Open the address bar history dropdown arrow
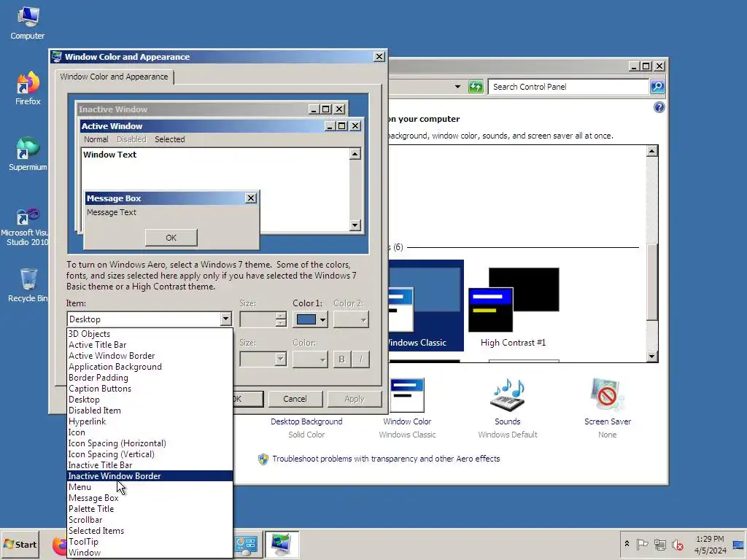Image resolution: width=747 pixels, height=560 pixels. coord(457,87)
